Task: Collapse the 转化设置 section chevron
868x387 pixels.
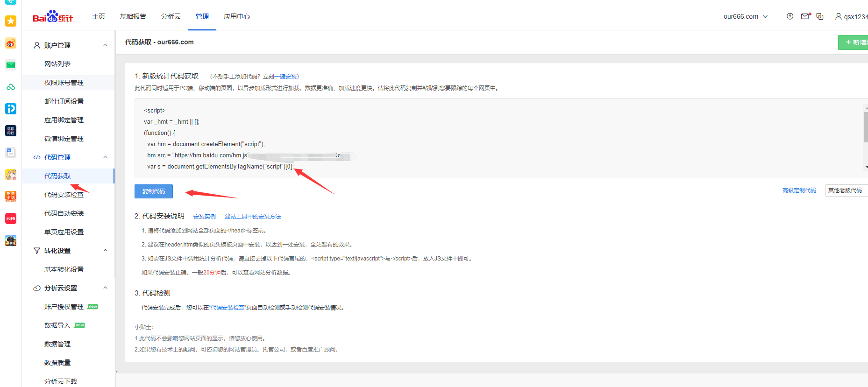Action: click(x=105, y=251)
